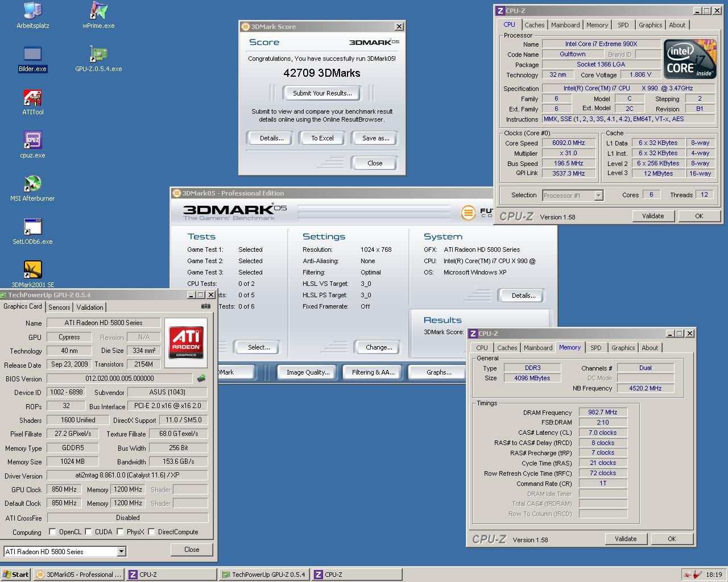Image resolution: width=728 pixels, height=582 pixels.
Task: Click the DRAM Frequency 982.7 MHz value
Action: click(x=603, y=412)
